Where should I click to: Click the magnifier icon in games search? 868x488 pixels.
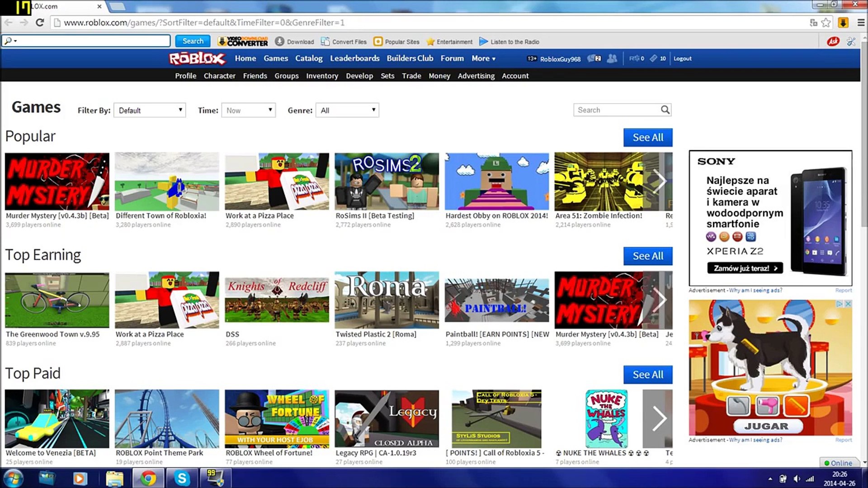click(x=665, y=110)
